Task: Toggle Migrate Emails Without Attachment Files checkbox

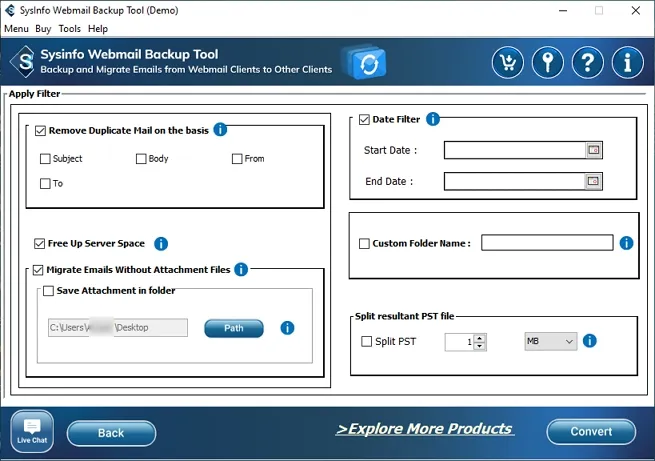Action: pyautogui.click(x=38, y=270)
